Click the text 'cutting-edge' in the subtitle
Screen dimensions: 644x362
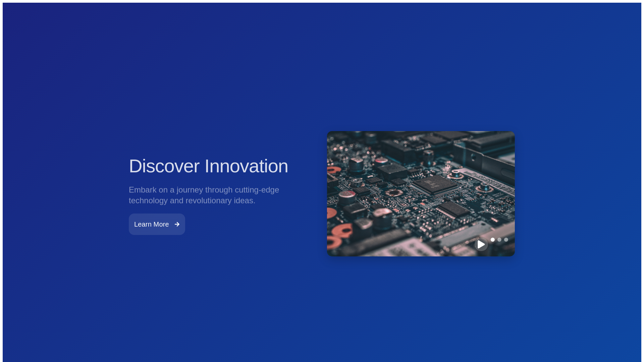click(257, 190)
